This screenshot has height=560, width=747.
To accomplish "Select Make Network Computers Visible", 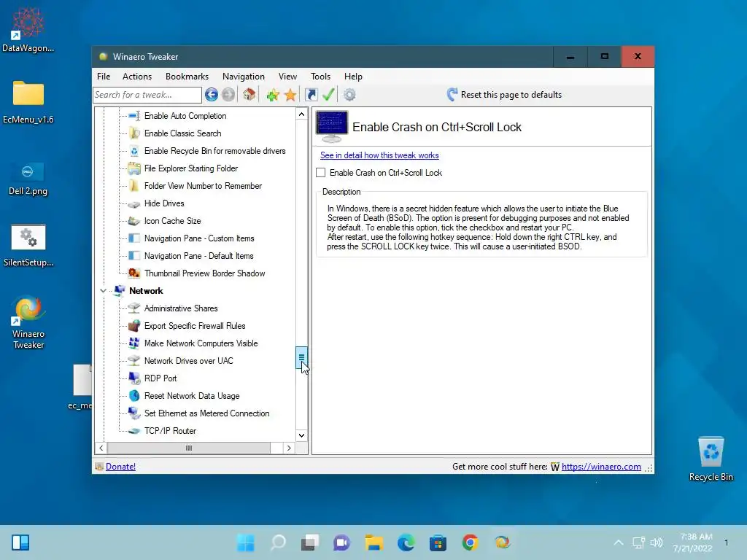I will 201,343.
